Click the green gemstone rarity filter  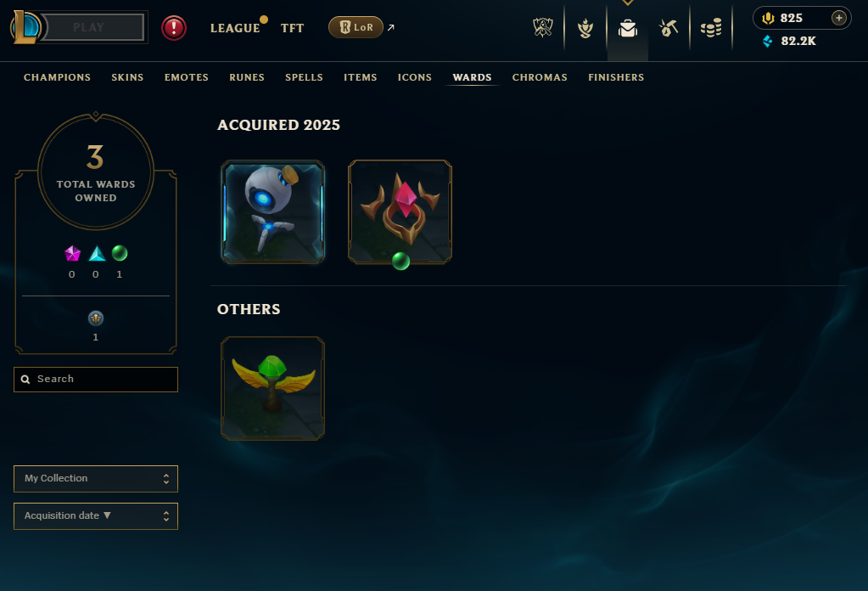[x=120, y=253]
